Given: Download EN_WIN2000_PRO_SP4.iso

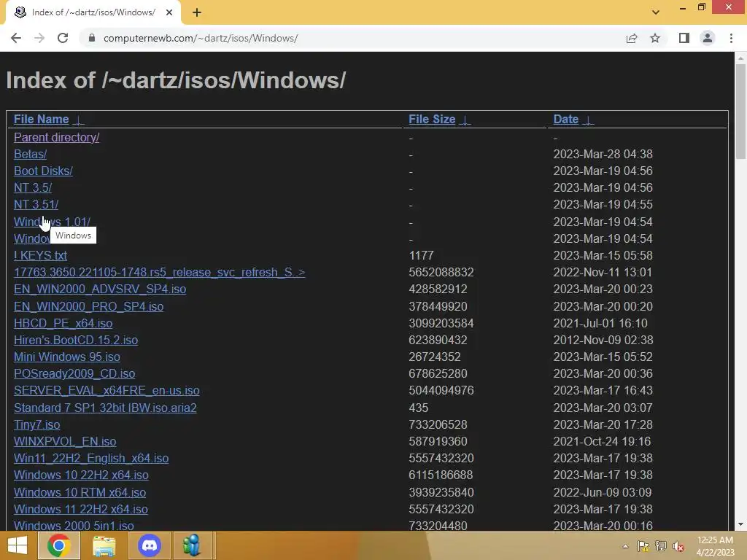Looking at the screenshot, I should click(88, 307).
